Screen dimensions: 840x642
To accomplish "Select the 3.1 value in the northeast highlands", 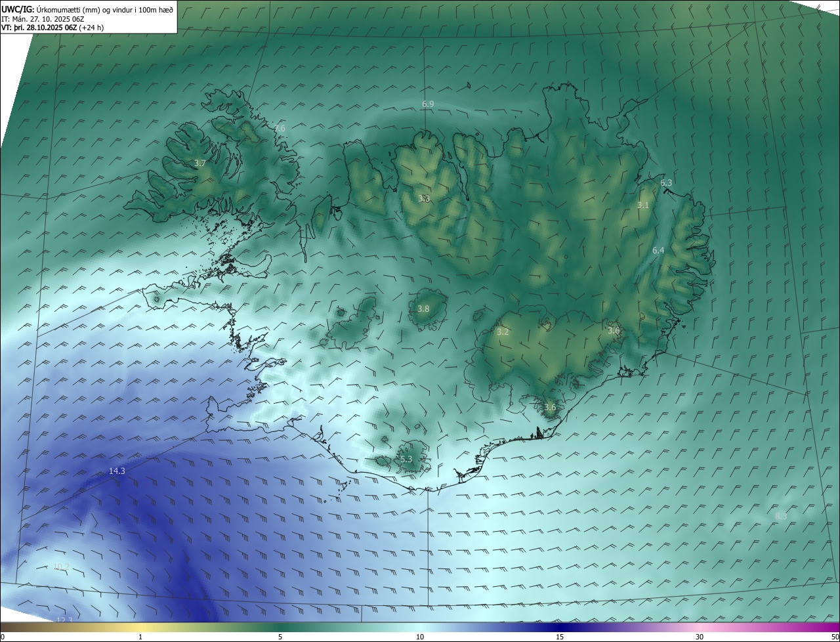I will [642, 205].
